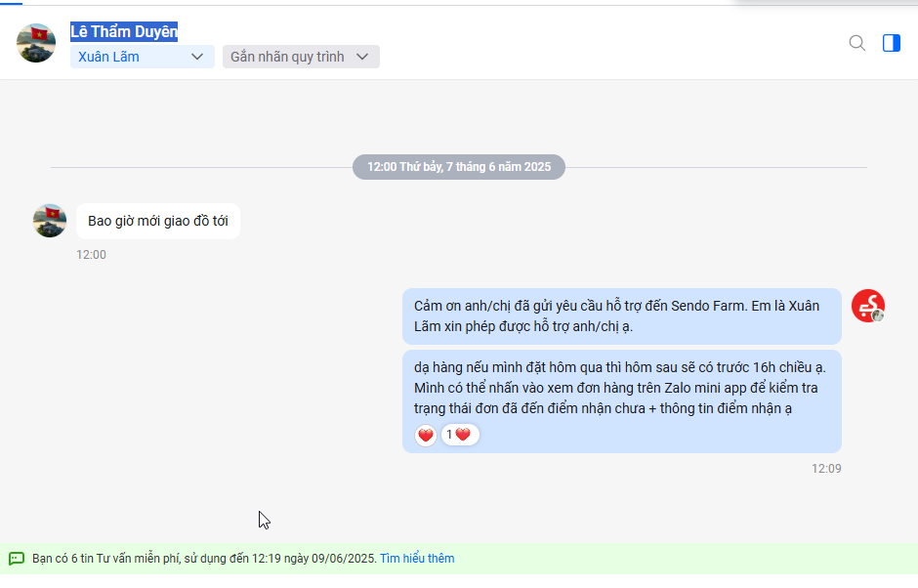This screenshot has width=918, height=588.
Task: Select message "Bao giờ mới giao đồ tới"
Action: [x=158, y=221]
